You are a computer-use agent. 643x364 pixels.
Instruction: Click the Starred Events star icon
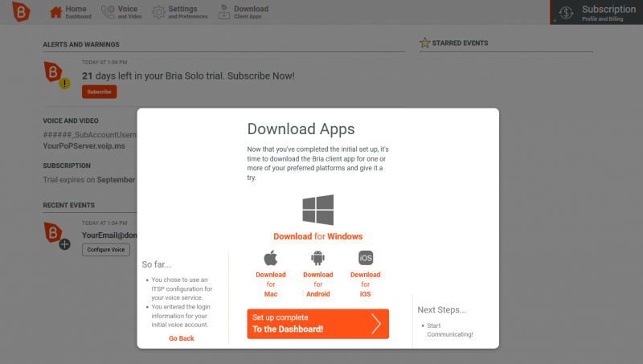click(425, 43)
